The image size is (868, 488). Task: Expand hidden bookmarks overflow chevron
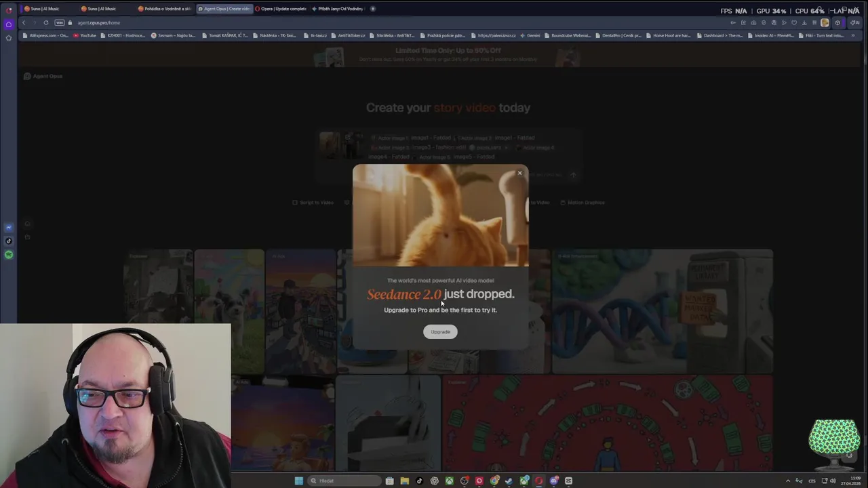[853, 35]
